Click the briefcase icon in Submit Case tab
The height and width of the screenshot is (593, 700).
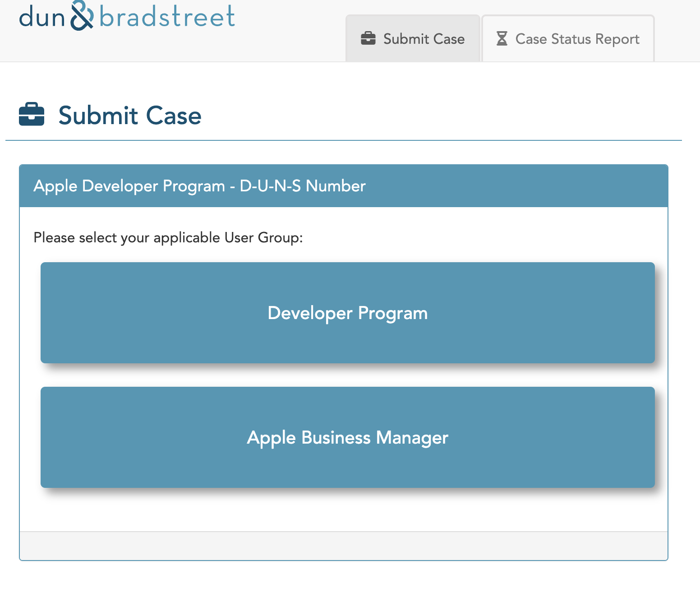tap(368, 38)
